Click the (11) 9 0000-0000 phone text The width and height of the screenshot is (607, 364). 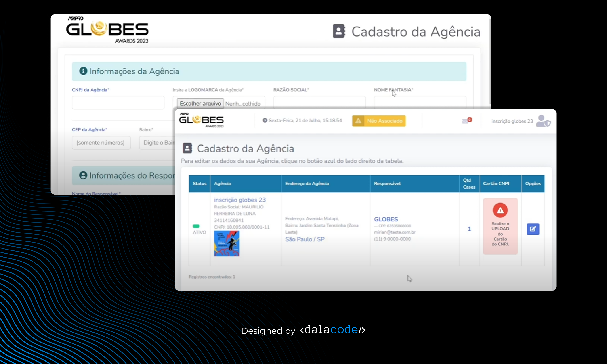(x=392, y=239)
